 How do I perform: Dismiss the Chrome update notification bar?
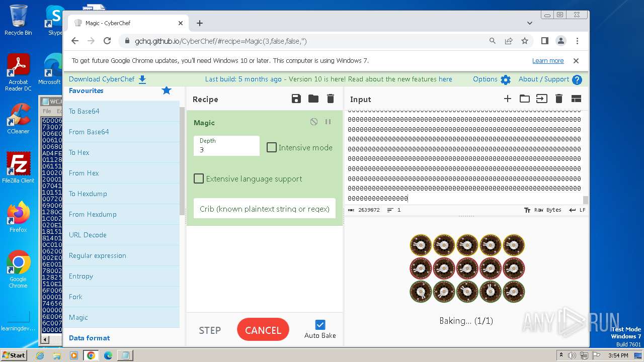click(x=576, y=61)
